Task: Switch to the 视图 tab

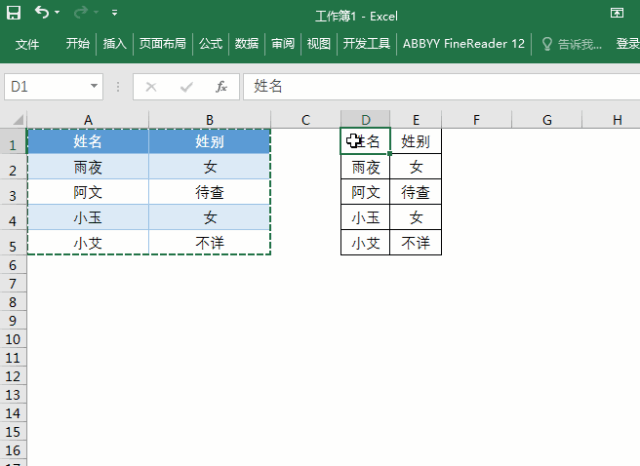Action: 319,43
